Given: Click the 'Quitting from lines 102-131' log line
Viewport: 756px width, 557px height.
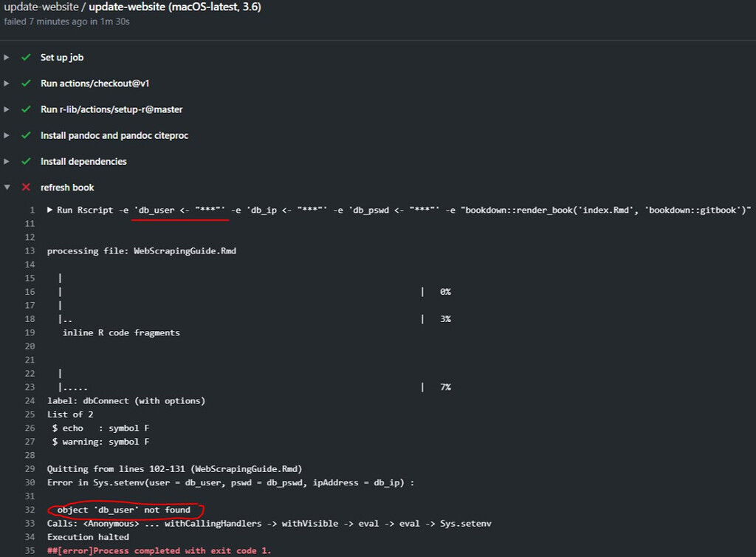Looking at the screenshot, I should pos(174,469).
